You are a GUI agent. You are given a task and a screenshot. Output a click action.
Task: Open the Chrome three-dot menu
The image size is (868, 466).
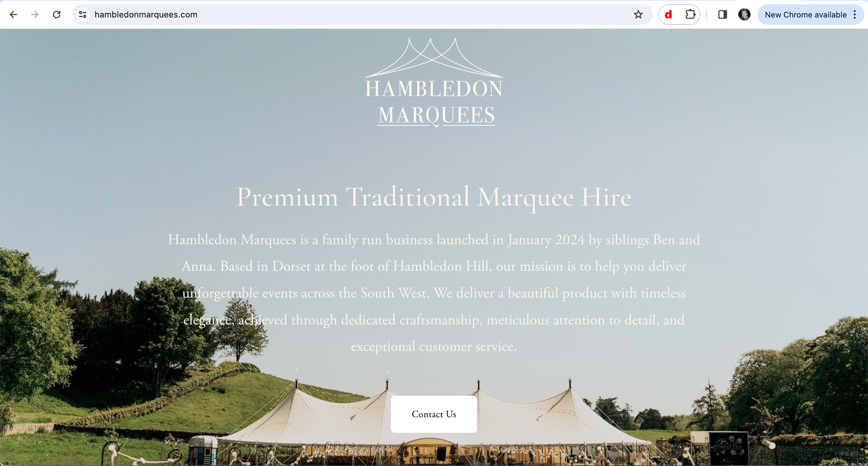click(x=855, y=14)
